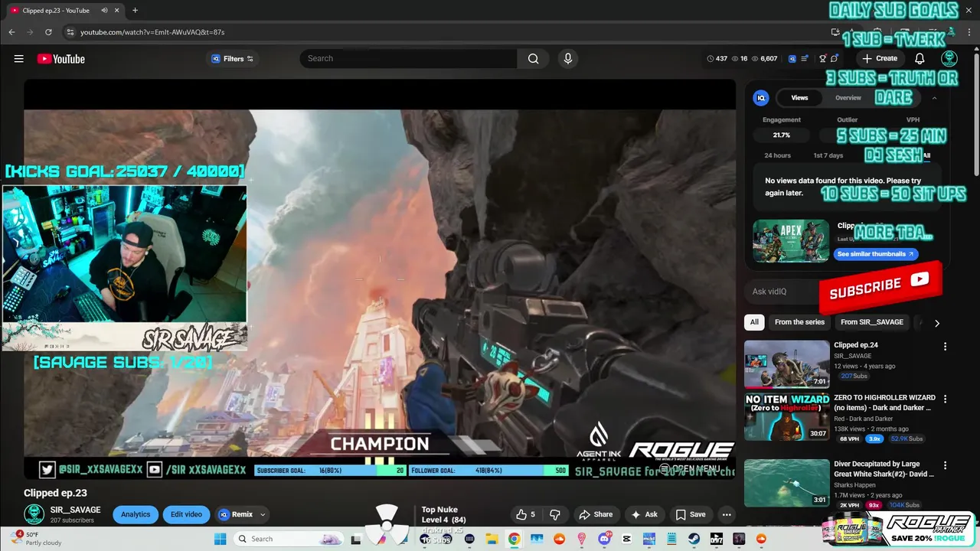Screen dimensions: 980x551
Task: Switch to vidIQ Views tab
Action: pos(799,98)
